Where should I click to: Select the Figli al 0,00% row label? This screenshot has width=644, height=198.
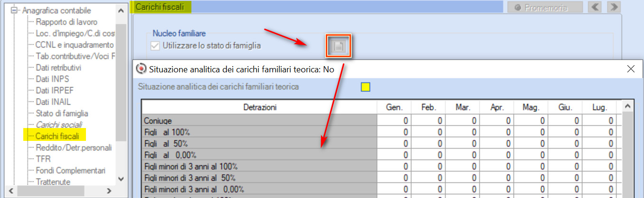tap(260, 155)
